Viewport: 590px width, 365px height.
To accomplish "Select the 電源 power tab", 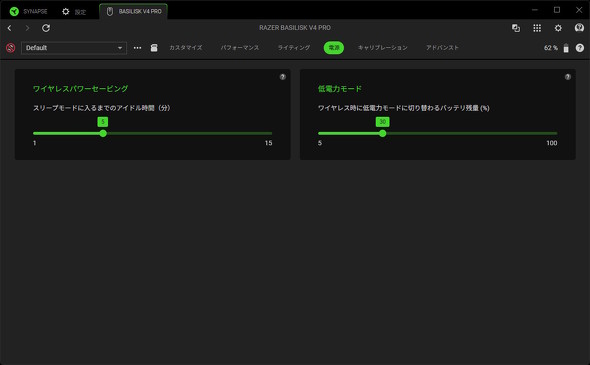I will (x=334, y=48).
